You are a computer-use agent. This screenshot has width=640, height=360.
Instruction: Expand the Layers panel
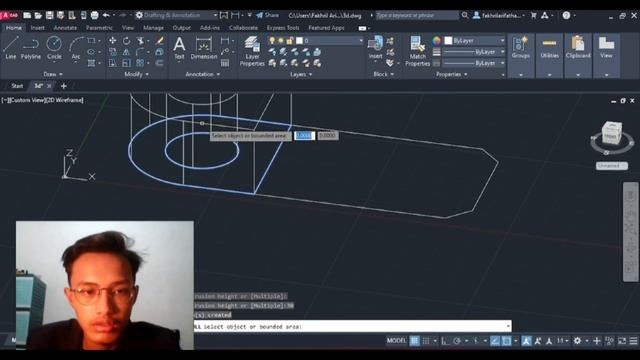tap(301, 74)
